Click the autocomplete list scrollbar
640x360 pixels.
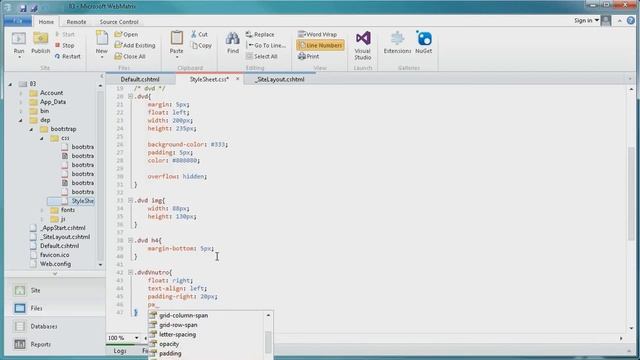pos(268,341)
